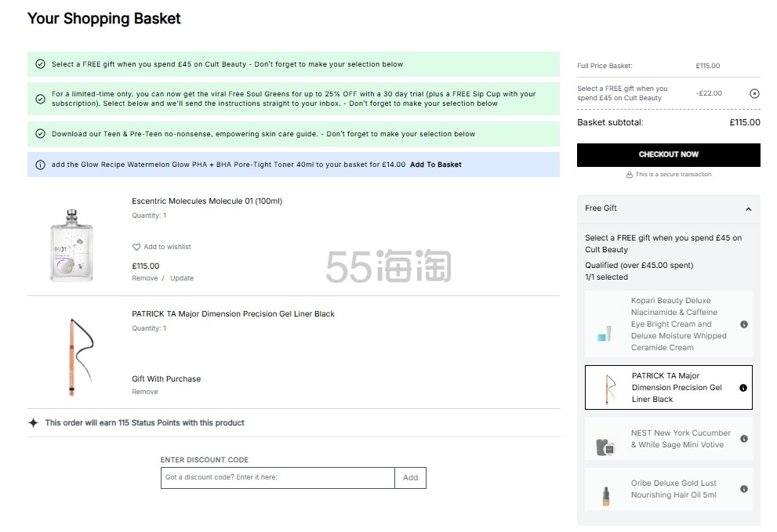Select Kopari Beauty Deluxe free gift card
Viewport: 777px width, 532px height.
669,324
